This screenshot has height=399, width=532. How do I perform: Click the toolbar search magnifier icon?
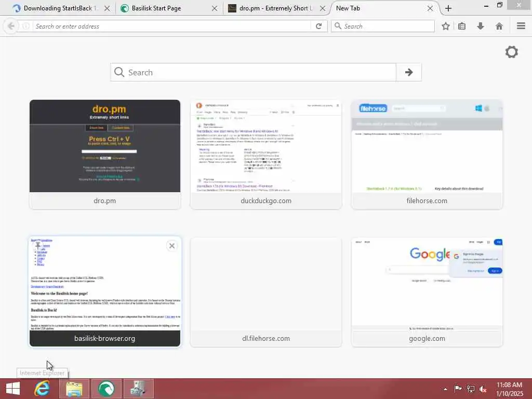point(338,26)
